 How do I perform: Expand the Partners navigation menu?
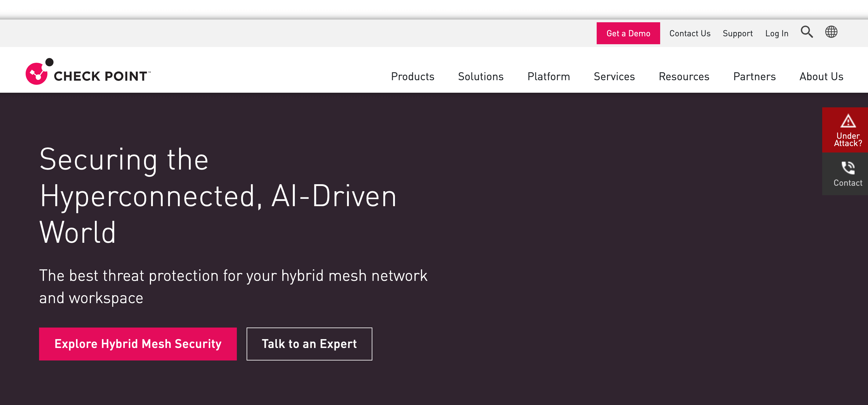(x=754, y=77)
